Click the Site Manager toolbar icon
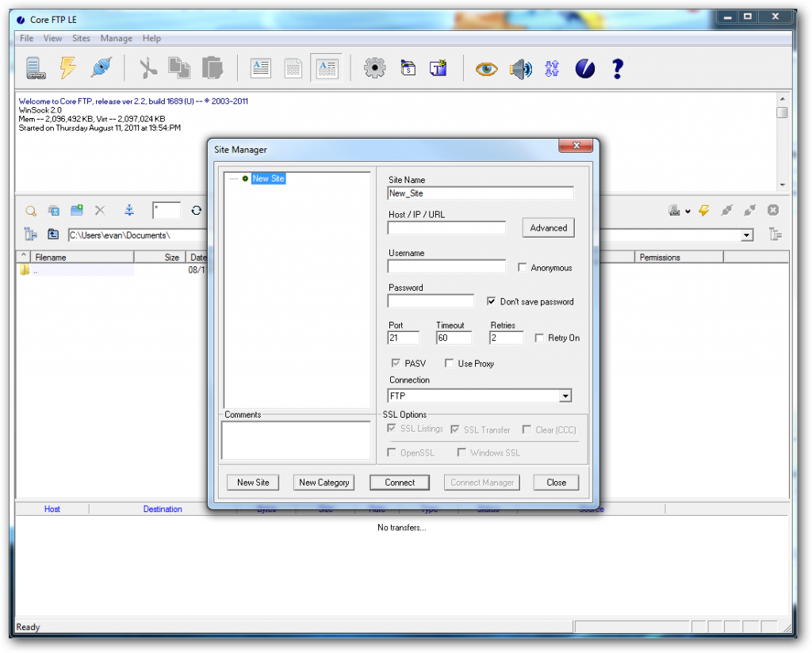 [x=35, y=67]
